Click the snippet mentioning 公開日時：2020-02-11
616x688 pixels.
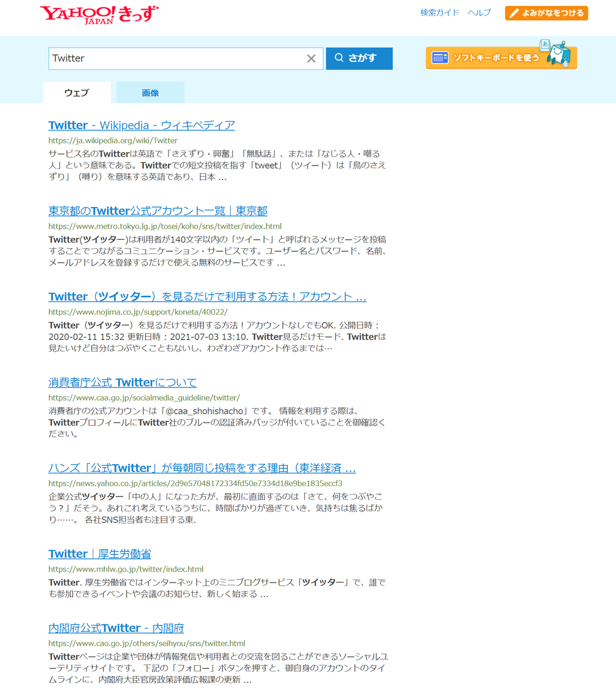pos(217,337)
